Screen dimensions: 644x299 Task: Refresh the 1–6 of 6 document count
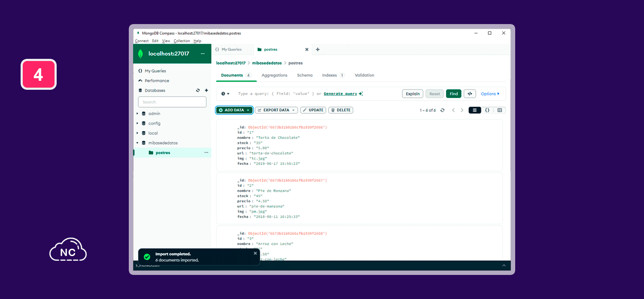click(443, 110)
